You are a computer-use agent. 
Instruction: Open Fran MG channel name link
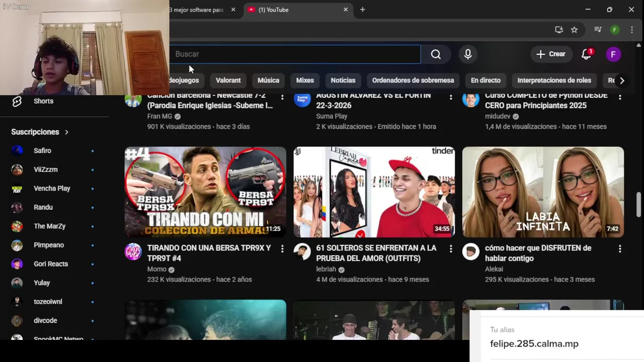click(x=159, y=116)
